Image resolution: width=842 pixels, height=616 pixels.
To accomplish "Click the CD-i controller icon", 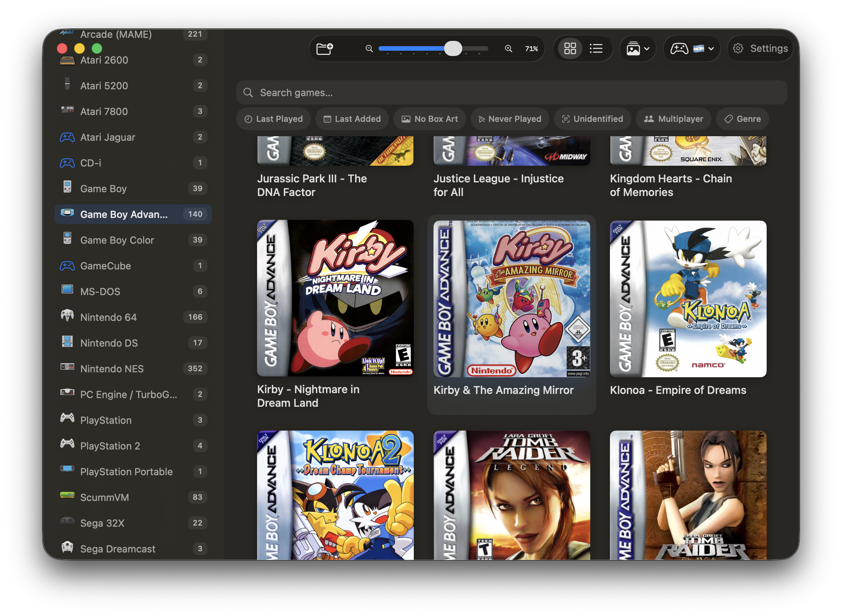I will [67, 163].
